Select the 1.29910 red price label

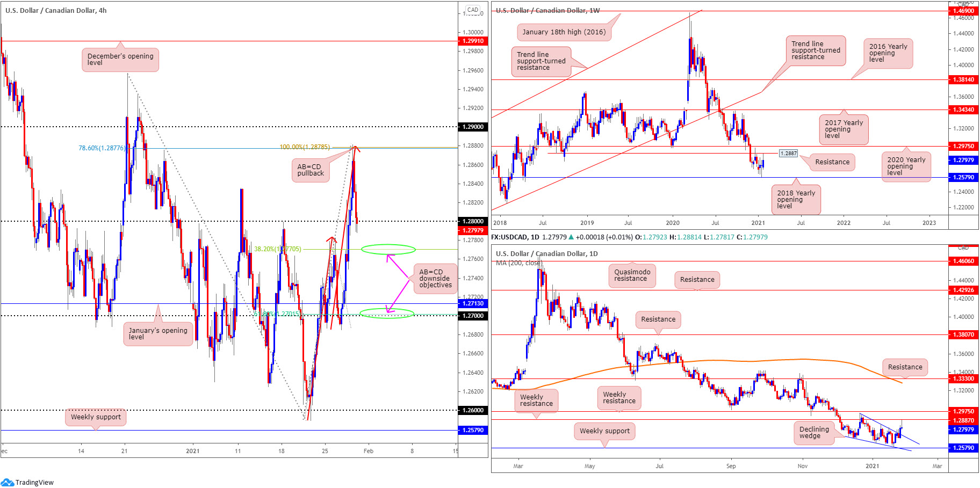473,41
